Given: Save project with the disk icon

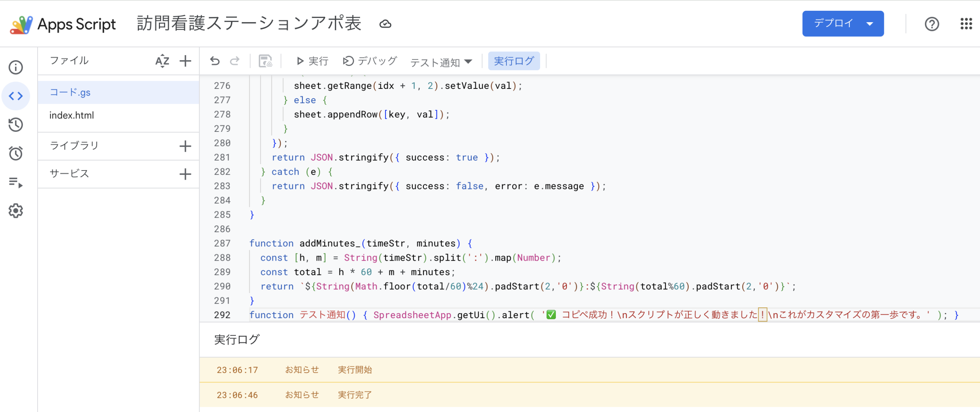Looking at the screenshot, I should 265,61.
